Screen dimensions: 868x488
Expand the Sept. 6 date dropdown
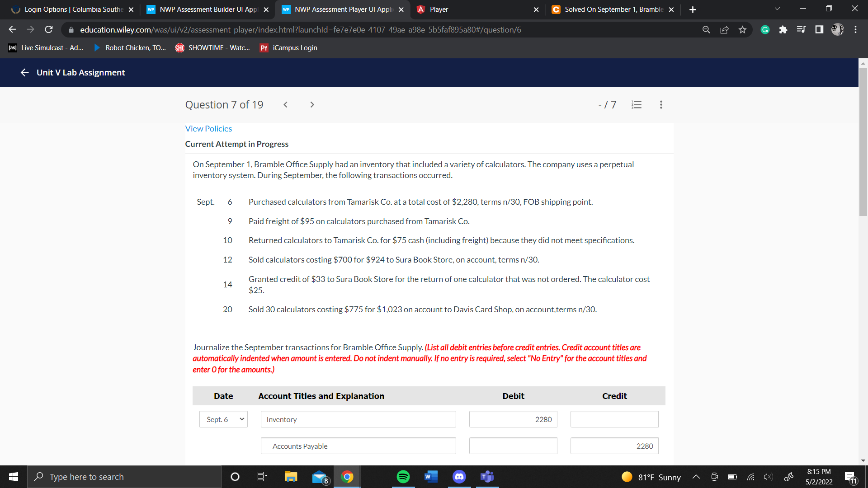point(223,419)
